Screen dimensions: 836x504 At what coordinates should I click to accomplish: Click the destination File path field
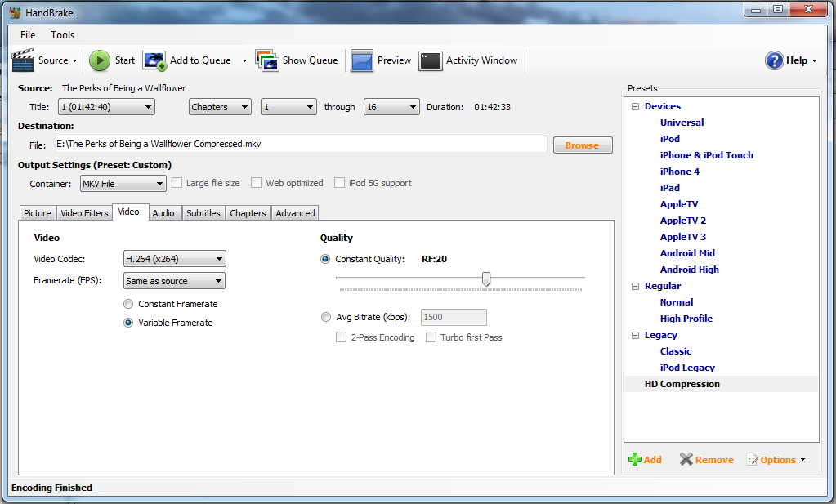click(x=301, y=145)
